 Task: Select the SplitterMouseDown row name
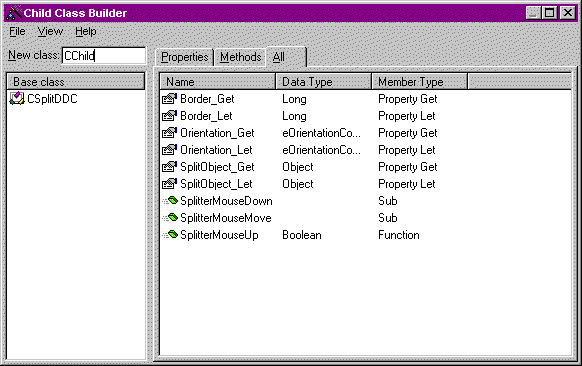(x=226, y=201)
